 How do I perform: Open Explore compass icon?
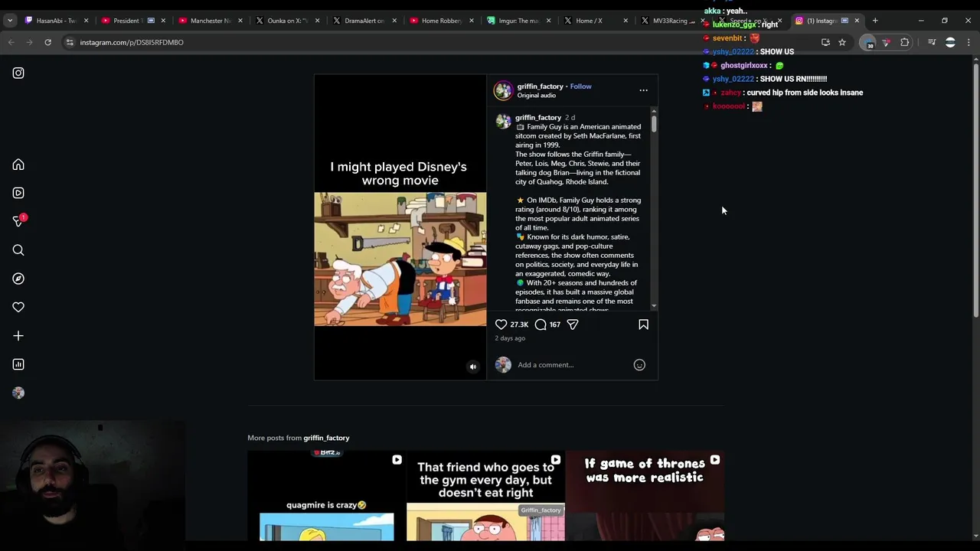(18, 279)
